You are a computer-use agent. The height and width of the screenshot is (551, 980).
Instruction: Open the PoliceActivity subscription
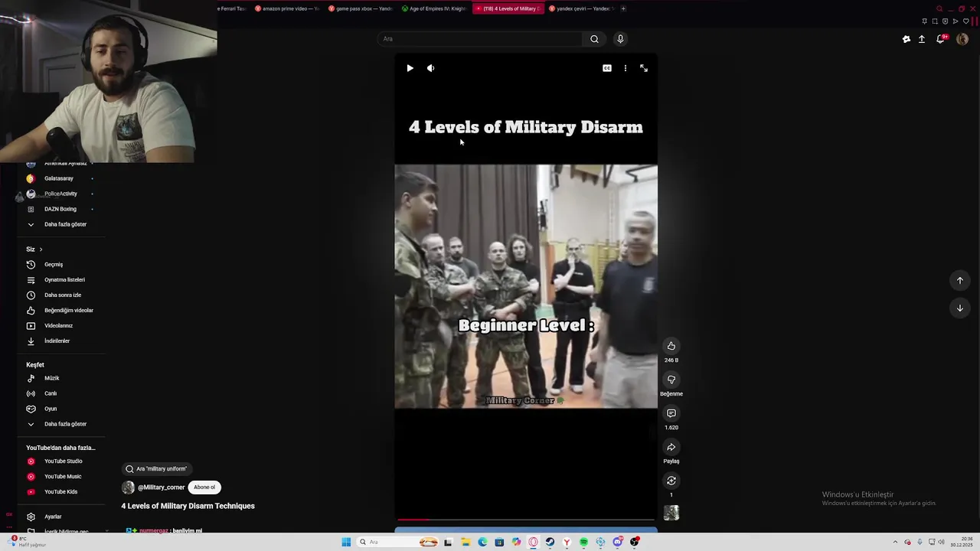[x=61, y=194]
